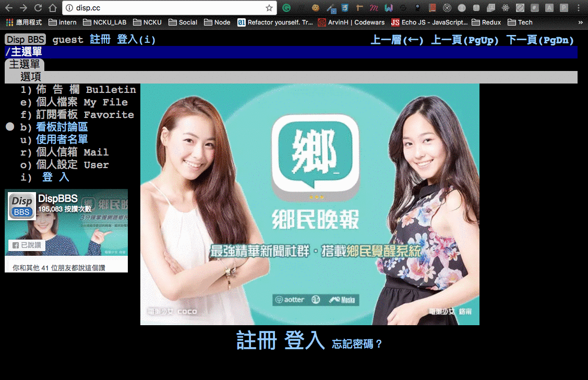Image resolution: width=588 pixels, height=380 pixels.
Task: Go to next page via 下一頁(PgDn)
Action: [540, 40]
